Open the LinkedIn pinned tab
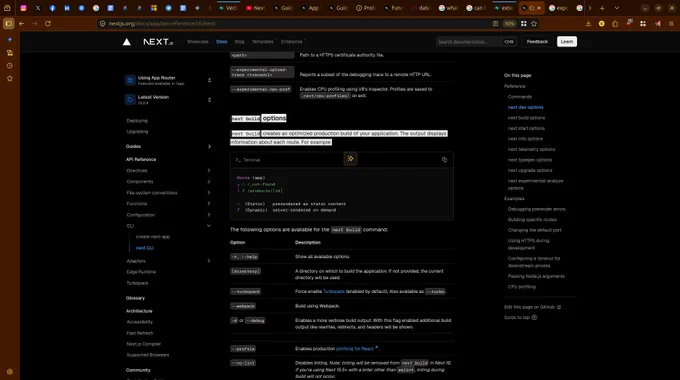 67,8
